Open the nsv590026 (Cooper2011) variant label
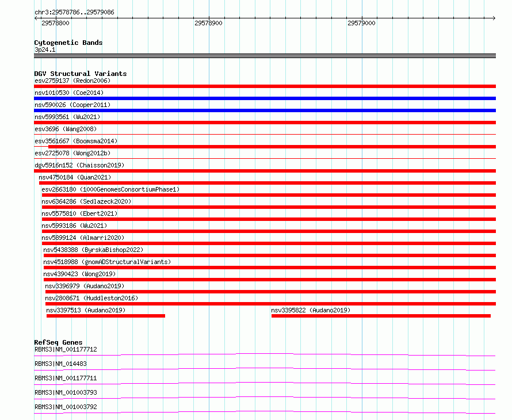The image size is (512, 420). click(x=72, y=105)
